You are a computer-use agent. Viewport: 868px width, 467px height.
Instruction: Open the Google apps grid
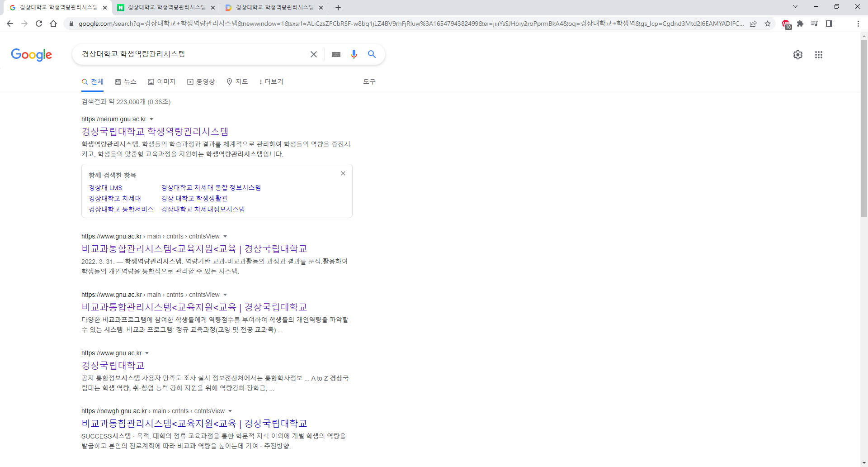819,55
